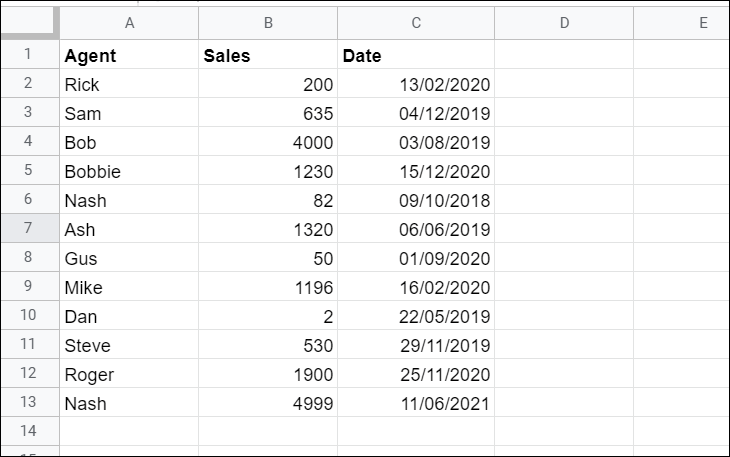Click the cell containing Gus

(129, 258)
